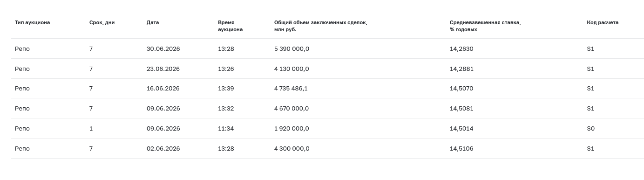The image size is (644, 180).
Task: Select the date 30.06.2026 cell
Action: click(x=163, y=48)
